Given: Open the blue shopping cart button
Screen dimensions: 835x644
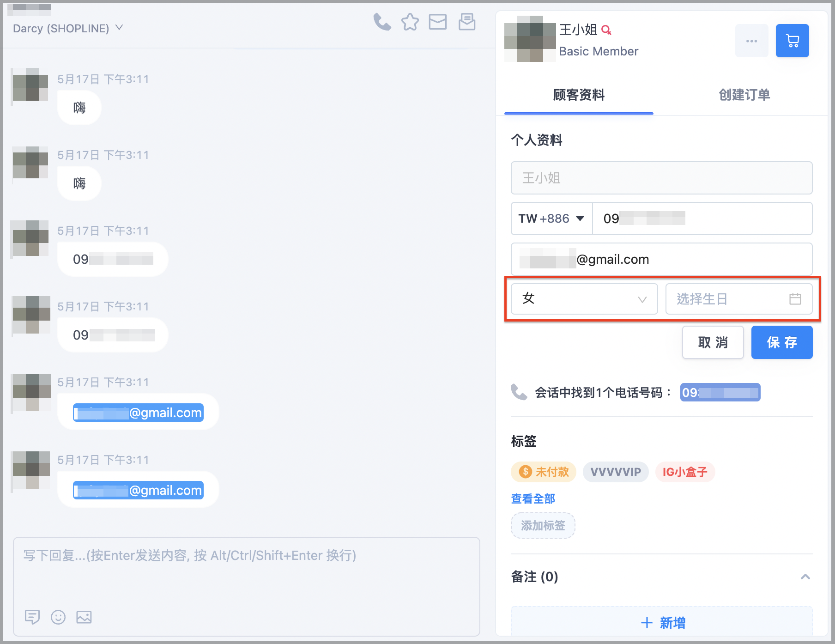Looking at the screenshot, I should [x=792, y=41].
